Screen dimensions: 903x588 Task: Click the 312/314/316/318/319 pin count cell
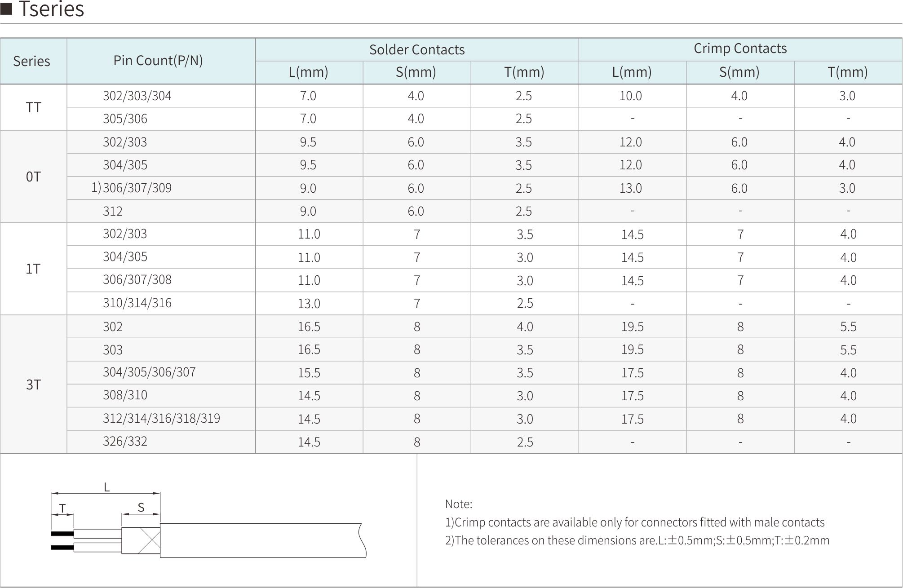(x=161, y=419)
